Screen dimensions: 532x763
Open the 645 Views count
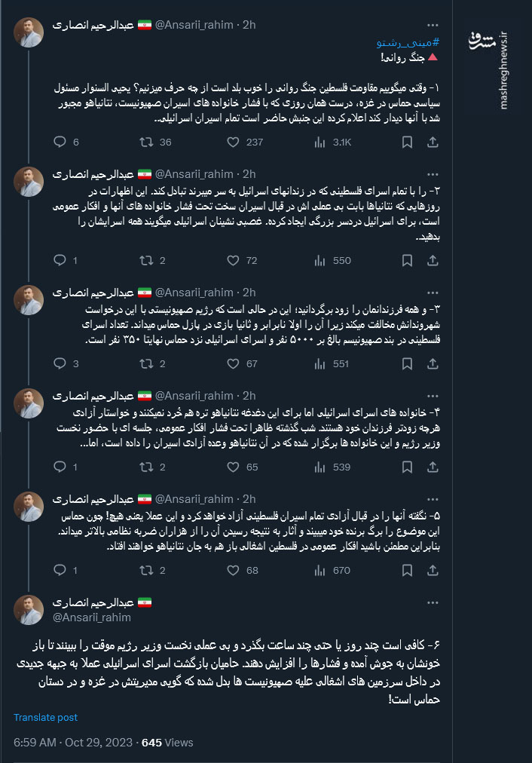167,742
